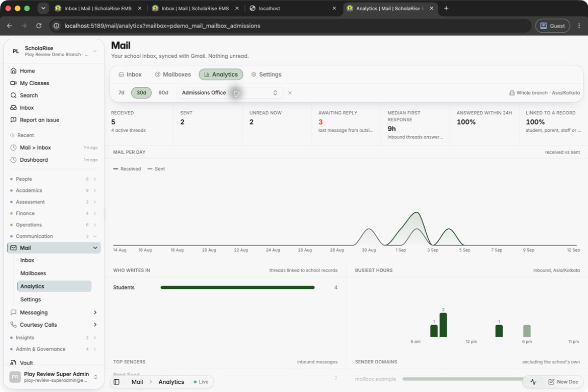Toggle the sidebar panel icon
Screen dimensions: 588x392
[116, 382]
